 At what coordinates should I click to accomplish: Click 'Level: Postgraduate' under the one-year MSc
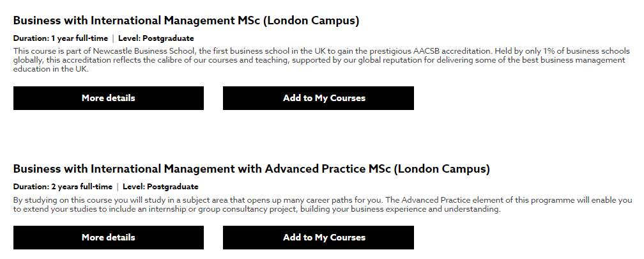tap(156, 38)
